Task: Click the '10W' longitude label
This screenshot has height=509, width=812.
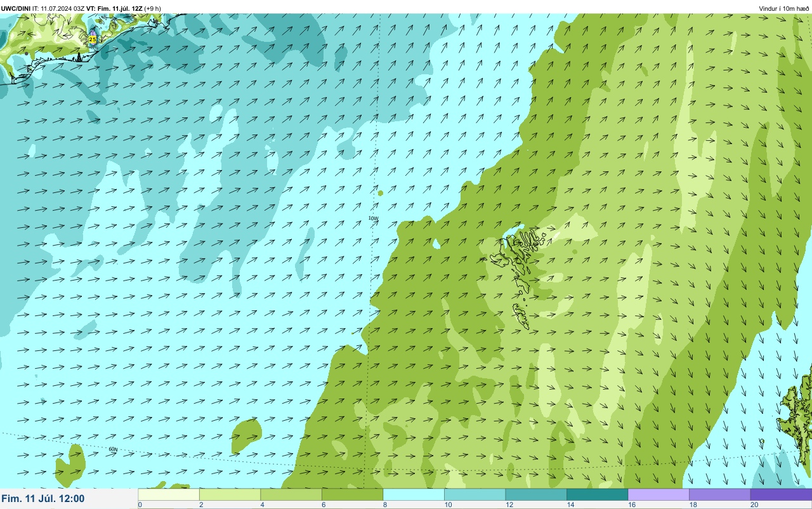Action: (373, 218)
